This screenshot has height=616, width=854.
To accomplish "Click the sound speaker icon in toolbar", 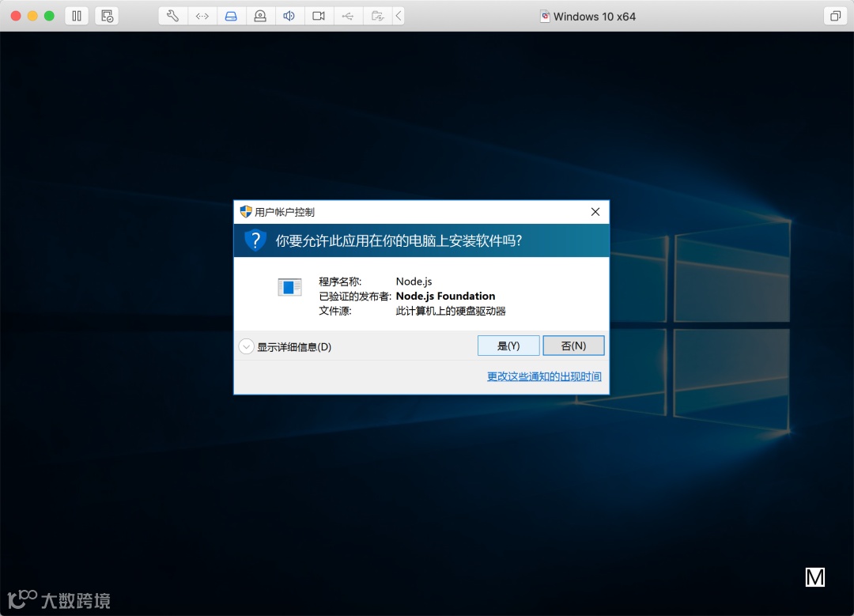I will (x=289, y=16).
